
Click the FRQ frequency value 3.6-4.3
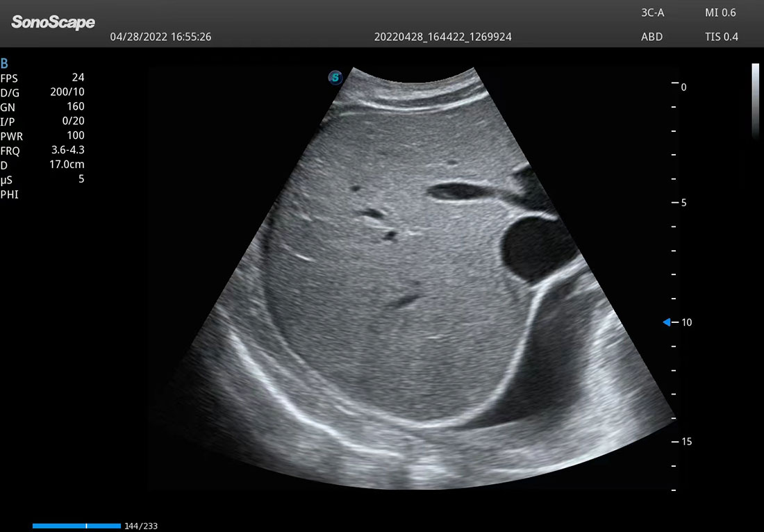click(x=68, y=150)
